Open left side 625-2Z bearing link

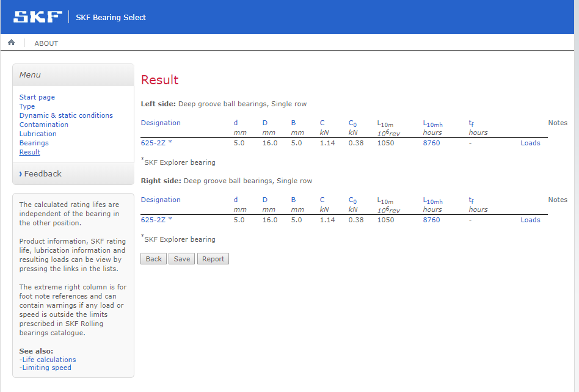click(156, 143)
